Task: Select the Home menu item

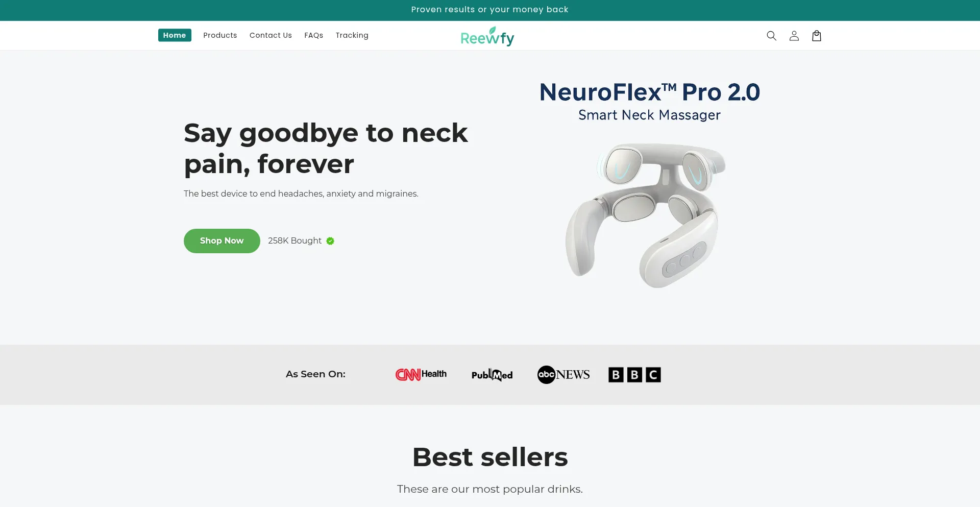Action: pyautogui.click(x=175, y=35)
